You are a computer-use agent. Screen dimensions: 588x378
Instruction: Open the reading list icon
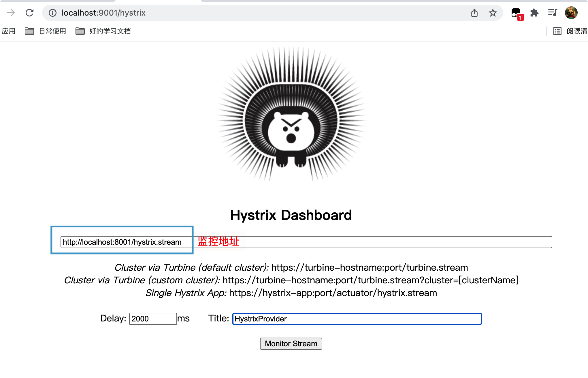tap(557, 31)
